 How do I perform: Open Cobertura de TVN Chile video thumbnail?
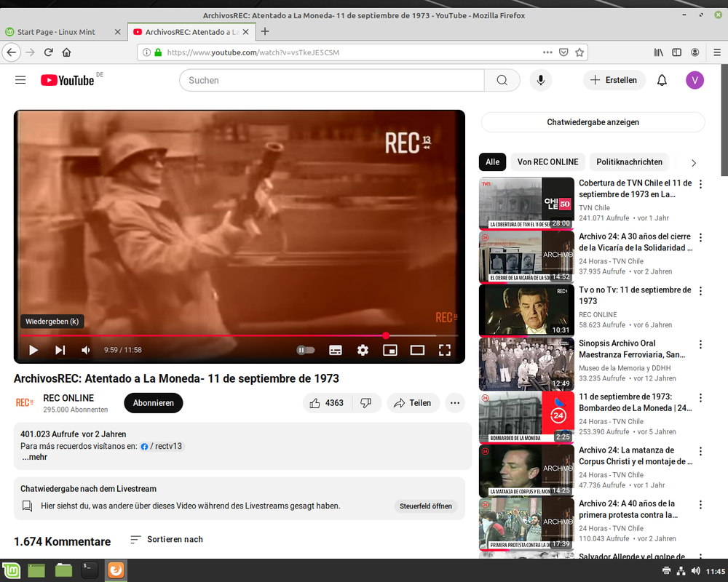point(526,203)
